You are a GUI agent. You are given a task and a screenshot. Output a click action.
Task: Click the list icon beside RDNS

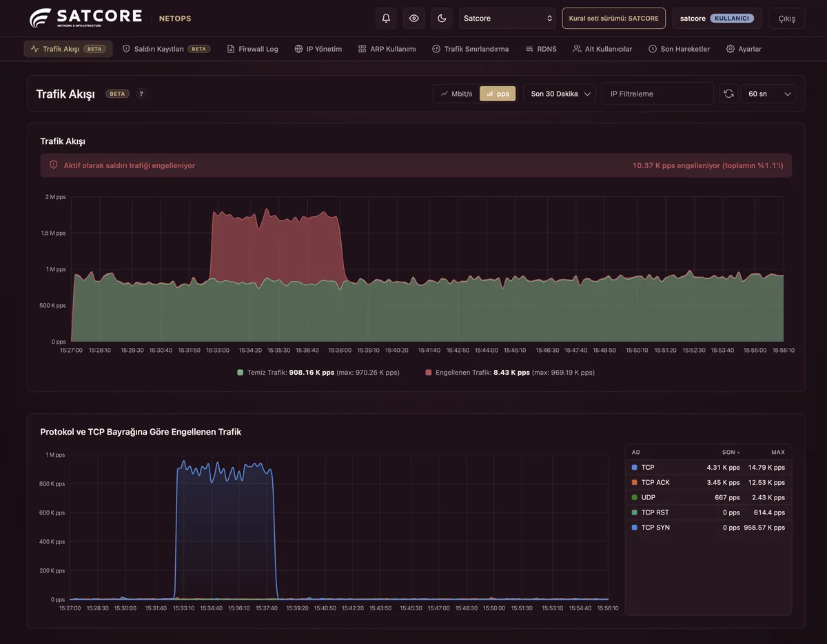(529, 49)
